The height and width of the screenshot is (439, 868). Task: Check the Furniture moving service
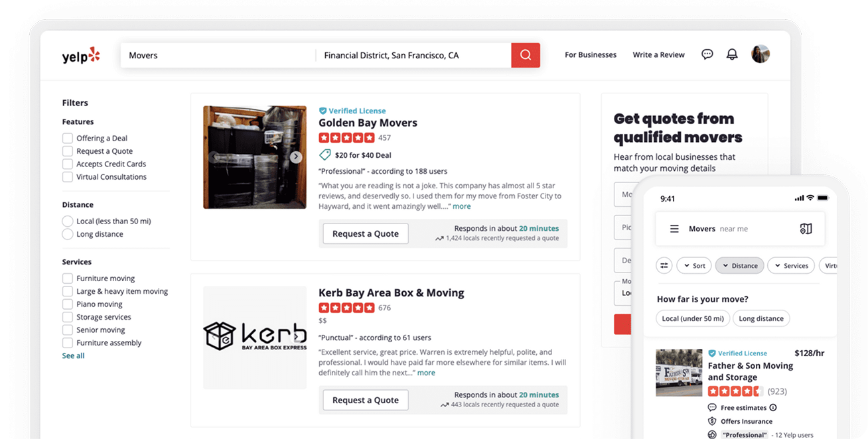[x=68, y=279]
